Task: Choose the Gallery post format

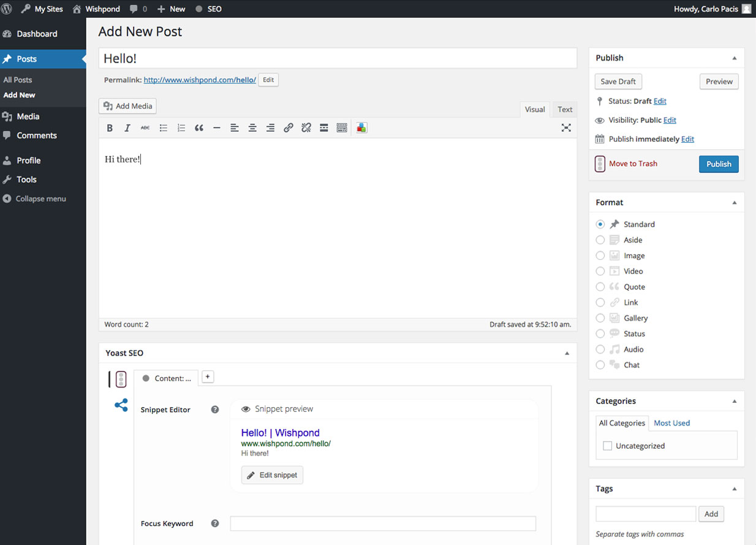Action: (x=600, y=318)
